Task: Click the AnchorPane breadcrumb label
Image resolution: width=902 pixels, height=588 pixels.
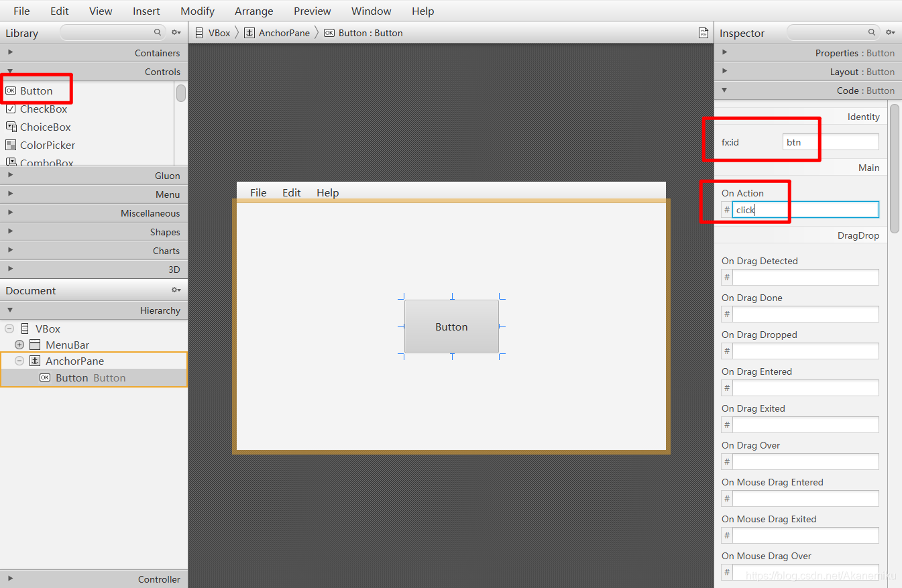Action: [284, 32]
